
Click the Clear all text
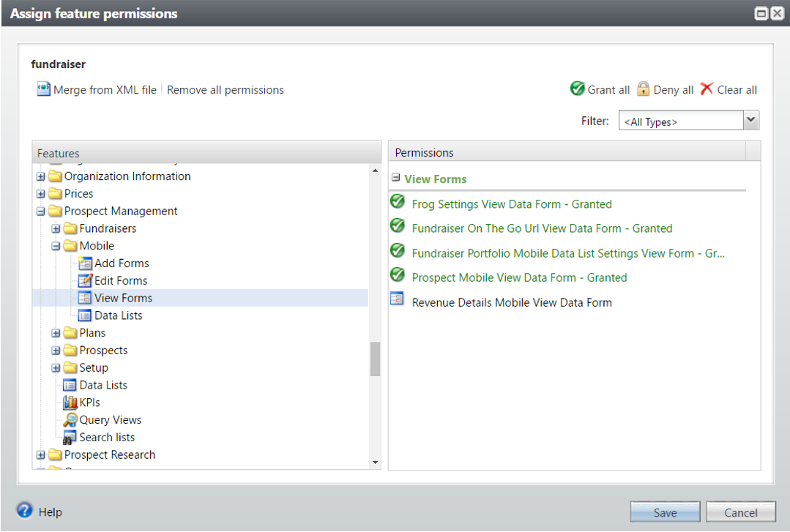coord(737,90)
